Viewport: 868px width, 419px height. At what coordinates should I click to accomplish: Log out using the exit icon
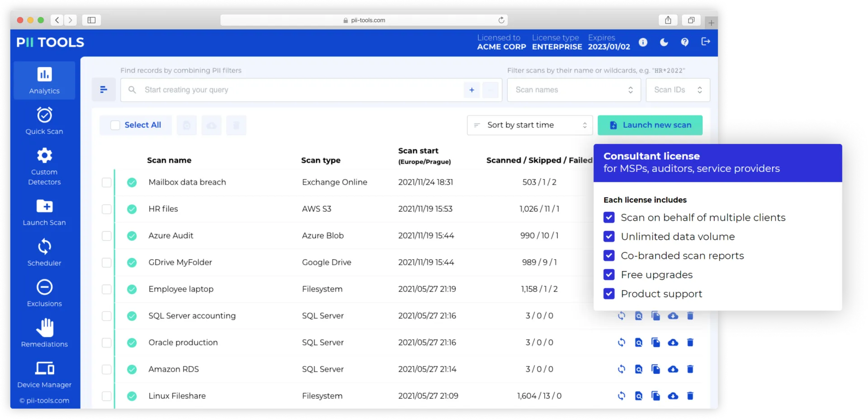tap(705, 42)
